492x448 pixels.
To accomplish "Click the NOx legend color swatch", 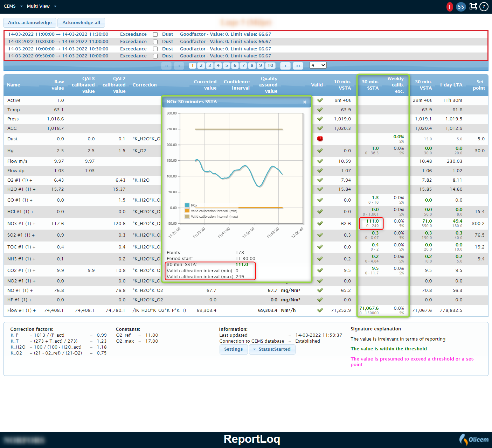I will point(187,205).
